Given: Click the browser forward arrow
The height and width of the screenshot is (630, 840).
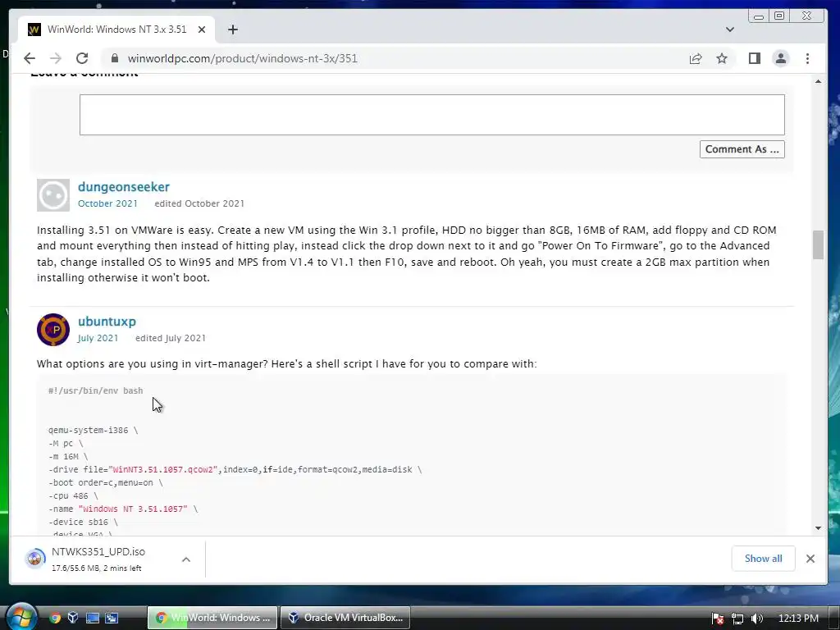Looking at the screenshot, I should click(56, 58).
